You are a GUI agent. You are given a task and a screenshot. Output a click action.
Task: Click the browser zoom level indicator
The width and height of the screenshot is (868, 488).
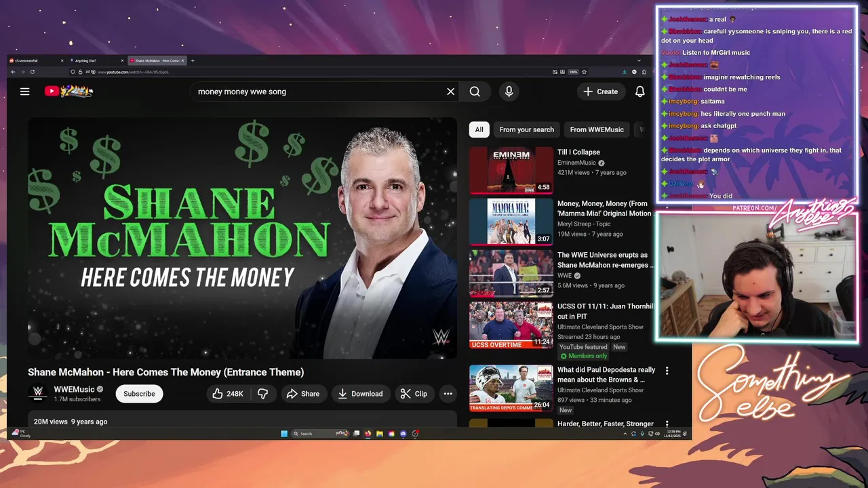(573, 72)
